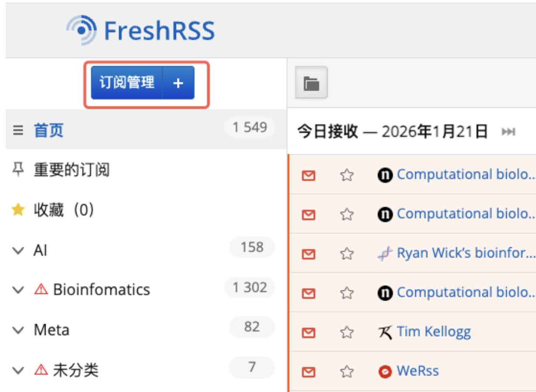Mark all today's articles read using skip icon
Image resolution: width=536 pixels, height=392 pixels.
[509, 132]
